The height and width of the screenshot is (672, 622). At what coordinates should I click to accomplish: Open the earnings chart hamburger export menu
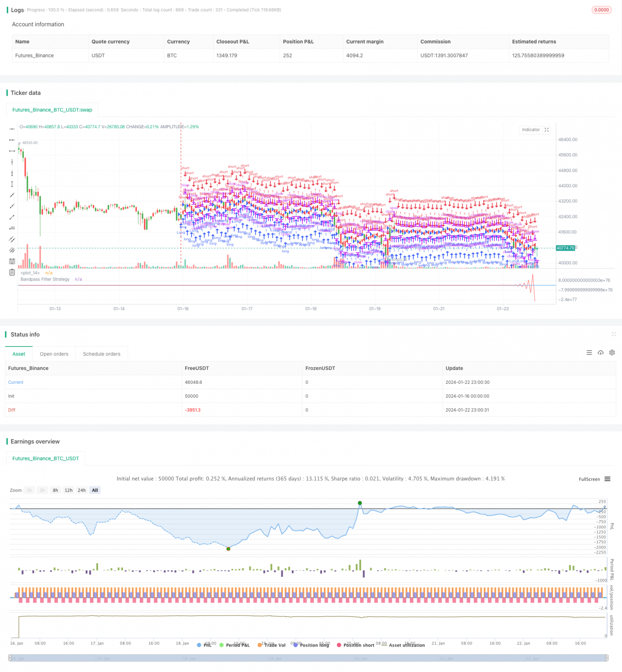[607, 479]
